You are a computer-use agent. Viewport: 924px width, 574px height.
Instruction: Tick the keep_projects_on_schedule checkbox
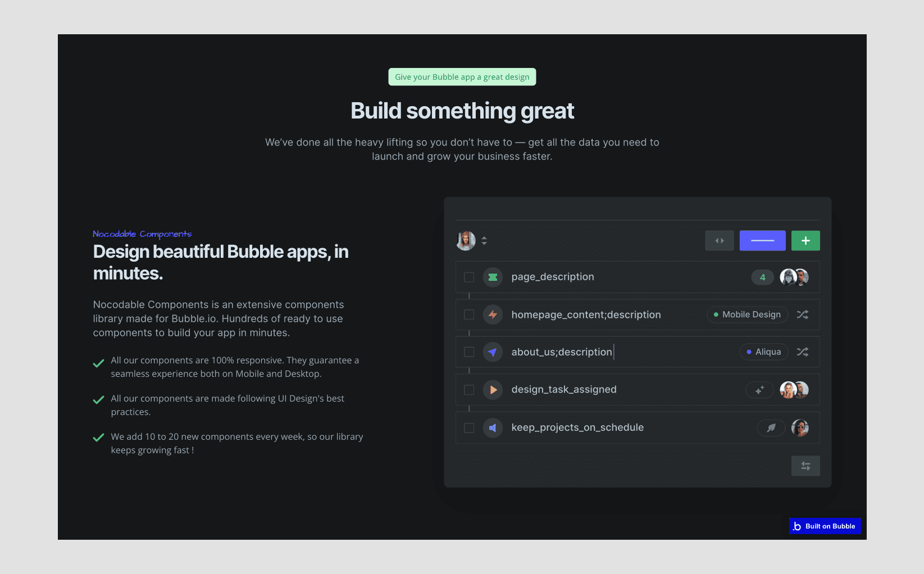tap(469, 428)
